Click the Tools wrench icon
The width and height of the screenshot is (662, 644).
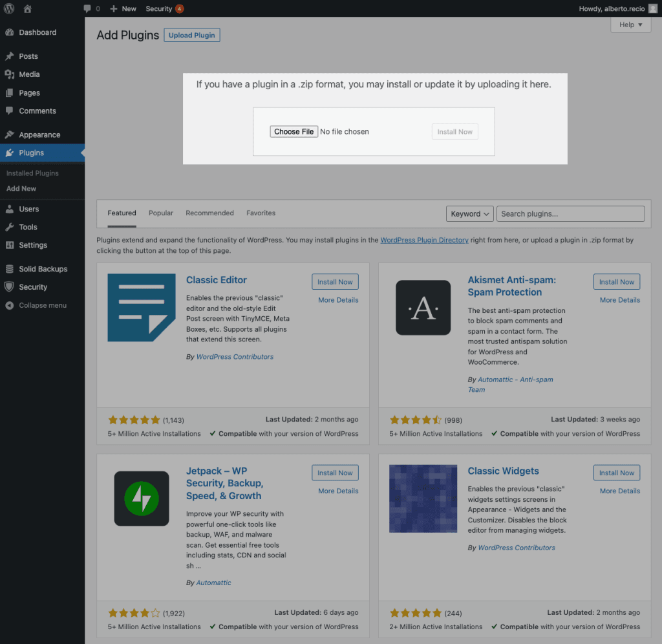[9, 227]
